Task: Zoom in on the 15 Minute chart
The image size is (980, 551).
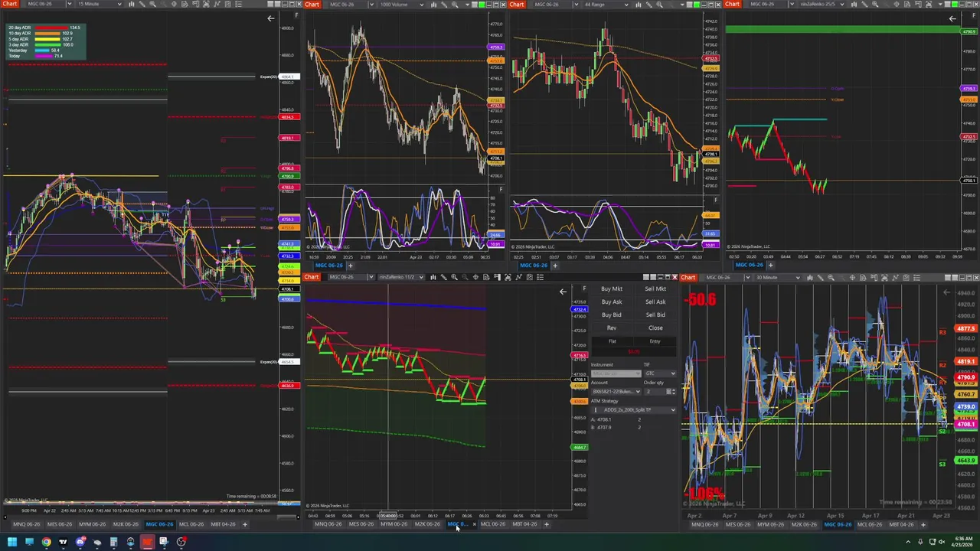Action: [152, 4]
